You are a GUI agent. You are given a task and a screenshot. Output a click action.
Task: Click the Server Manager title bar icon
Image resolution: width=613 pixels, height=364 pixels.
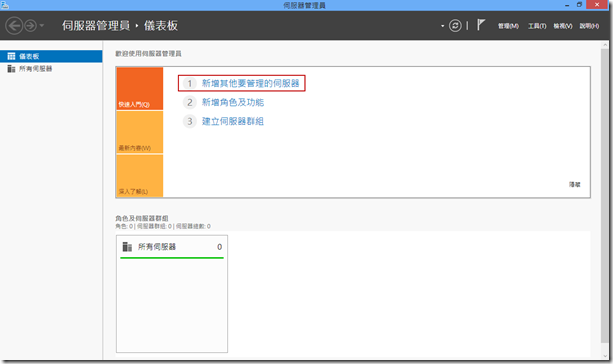point(5,5)
